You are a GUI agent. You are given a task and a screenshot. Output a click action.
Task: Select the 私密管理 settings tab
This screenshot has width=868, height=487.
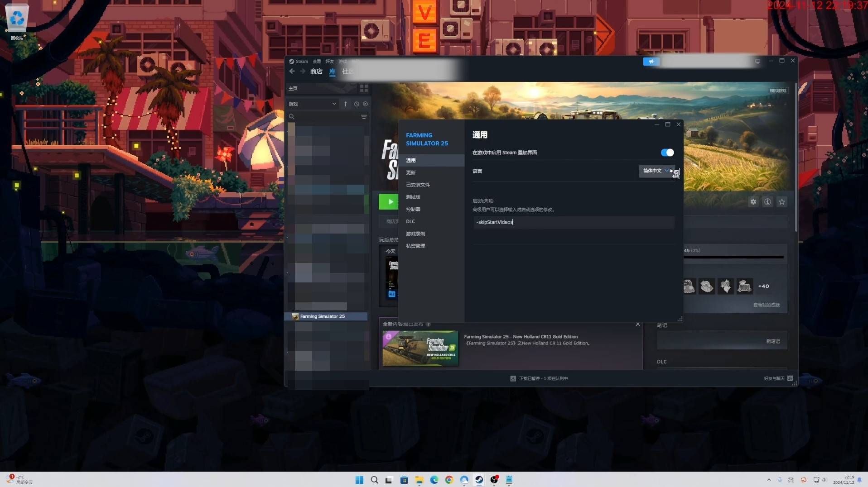click(x=431, y=246)
